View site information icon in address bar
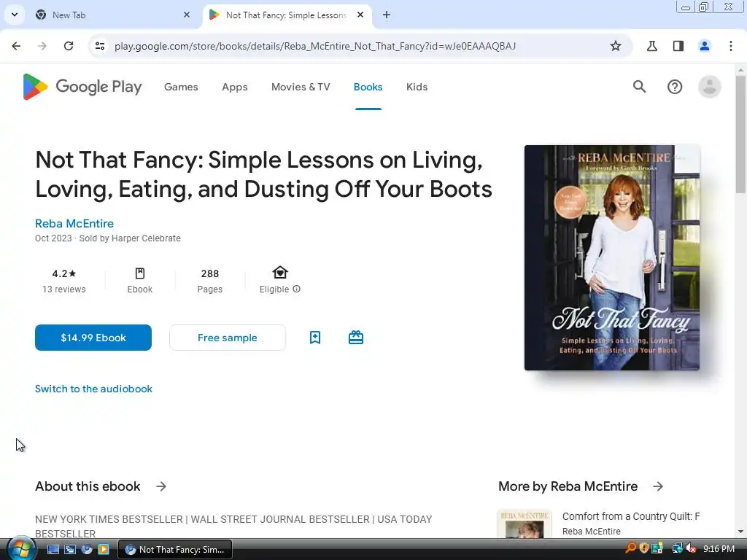 [x=100, y=46]
